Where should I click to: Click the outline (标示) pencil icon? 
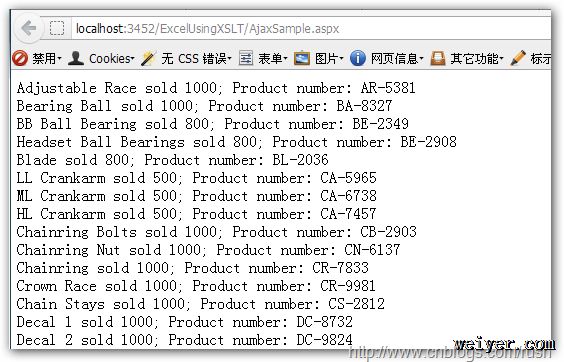518,58
